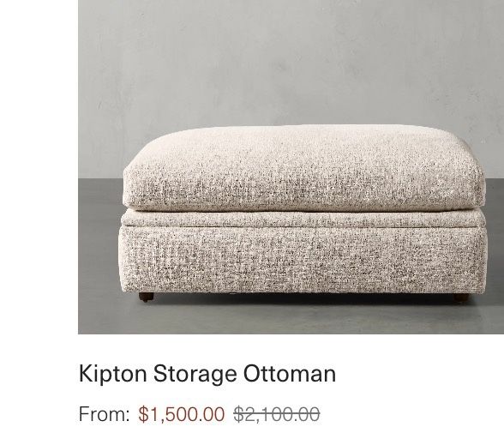
Task: Click the ottoman's plush top cushion
Action: [303, 169]
